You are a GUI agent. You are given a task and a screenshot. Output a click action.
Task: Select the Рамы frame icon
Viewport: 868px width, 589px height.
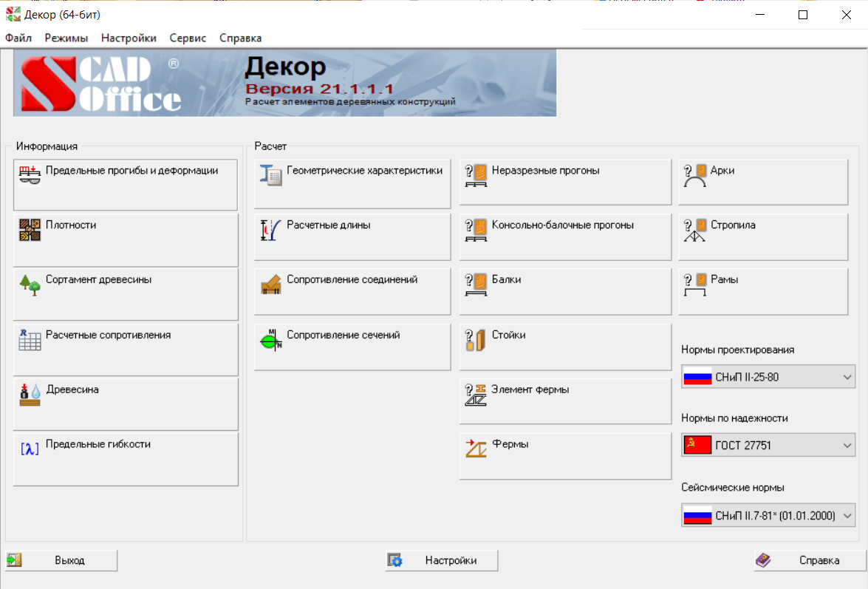pyautogui.click(x=694, y=285)
